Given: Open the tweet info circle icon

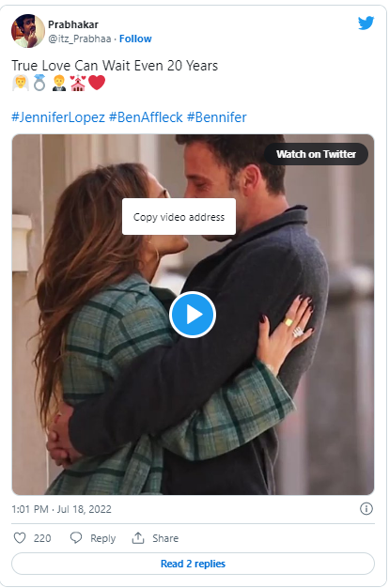Looking at the screenshot, I should point(366,509).
